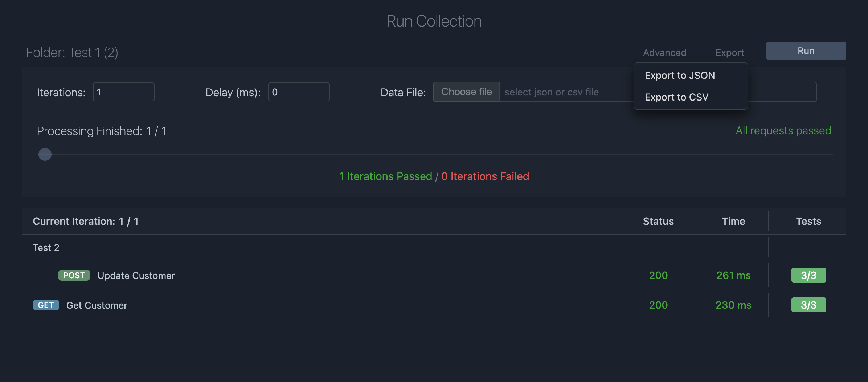Click the POST method badge on Update Customer
This screenshot has width=868, height=382.
coord(74,275)
